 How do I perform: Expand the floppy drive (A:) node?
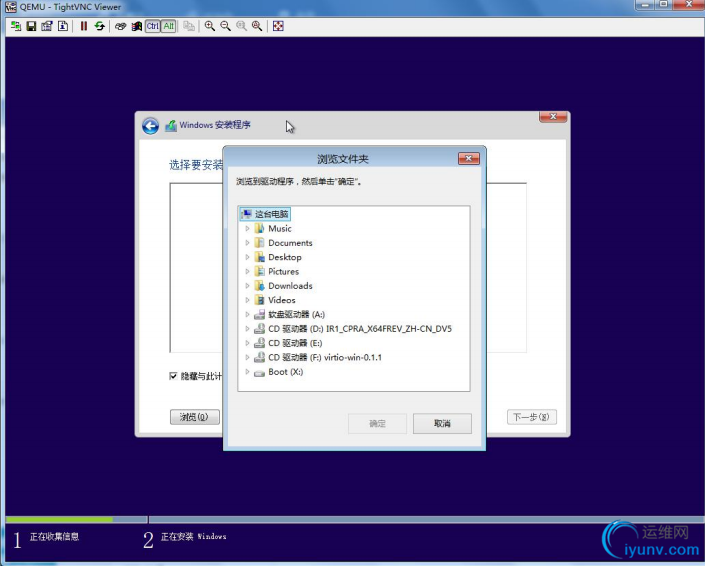click(x=247, y=315)
